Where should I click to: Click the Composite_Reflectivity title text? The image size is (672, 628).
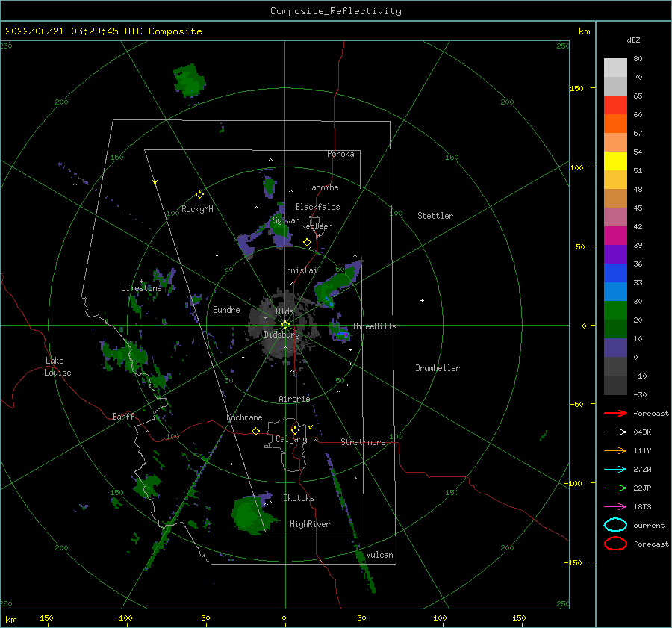335,11
